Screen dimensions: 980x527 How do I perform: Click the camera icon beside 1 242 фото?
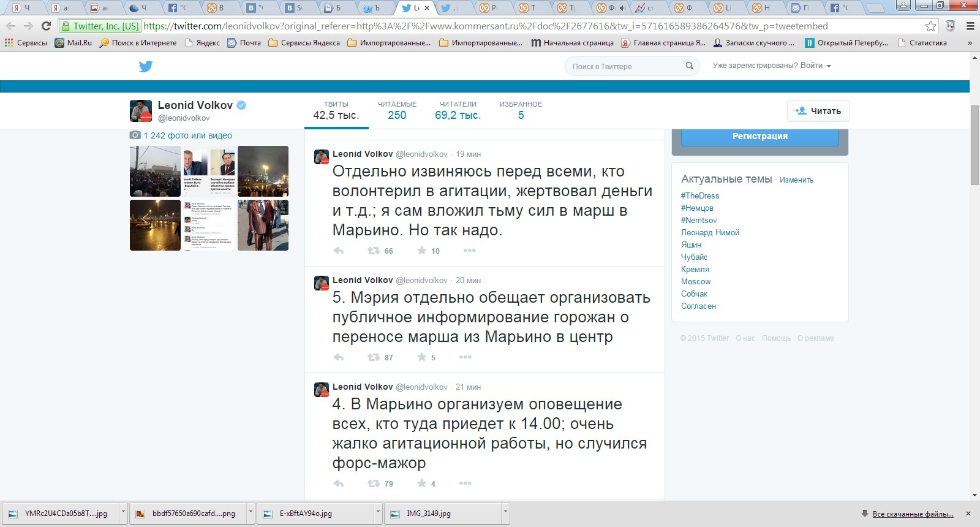[x=135, y=135]
